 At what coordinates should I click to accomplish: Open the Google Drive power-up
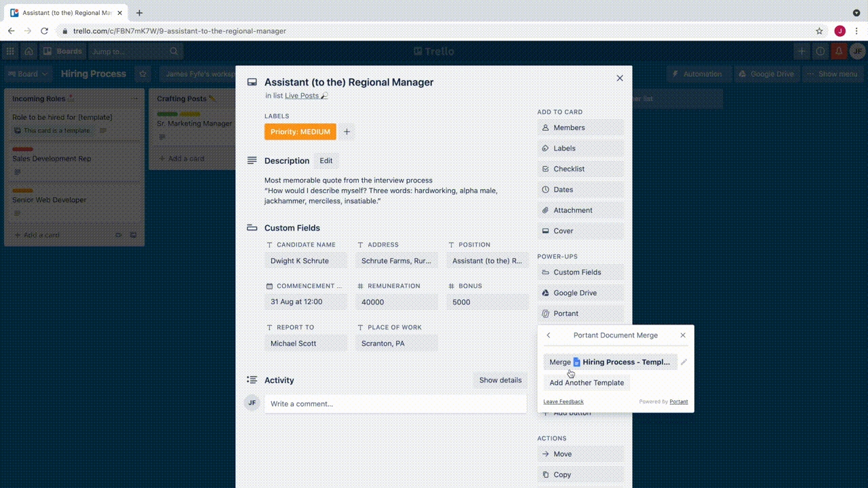click(x=580, y=293)
